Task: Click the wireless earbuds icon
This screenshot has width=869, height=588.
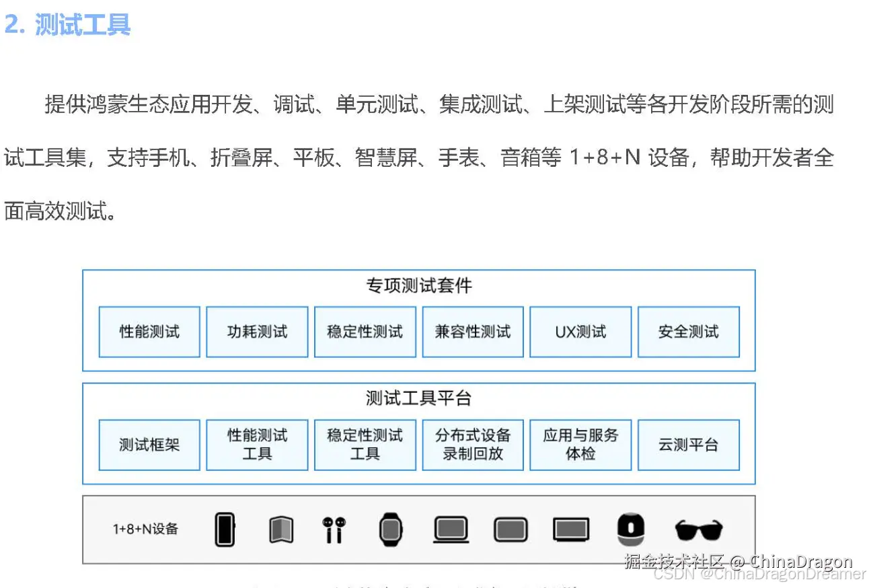Action: point(334,529)
